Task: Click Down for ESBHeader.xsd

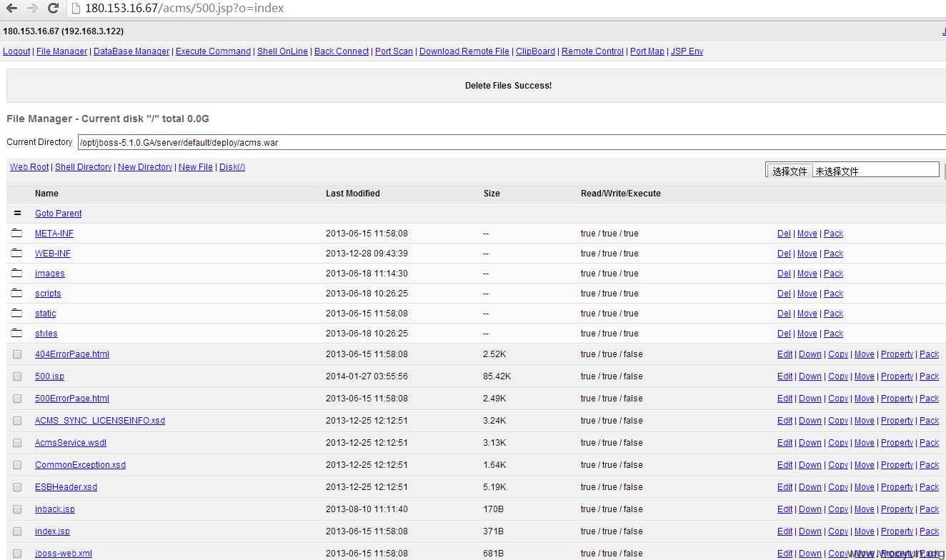Action: (x=810, y=487)
